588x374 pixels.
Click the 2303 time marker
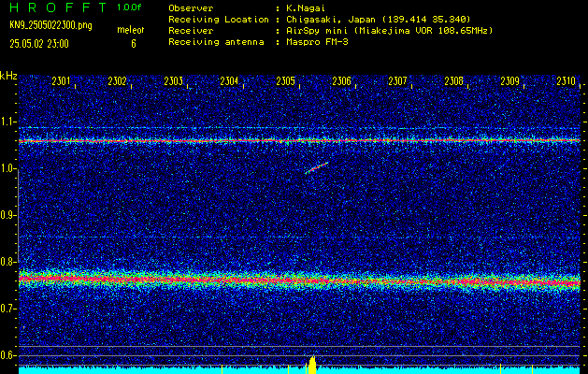[173, 81]
